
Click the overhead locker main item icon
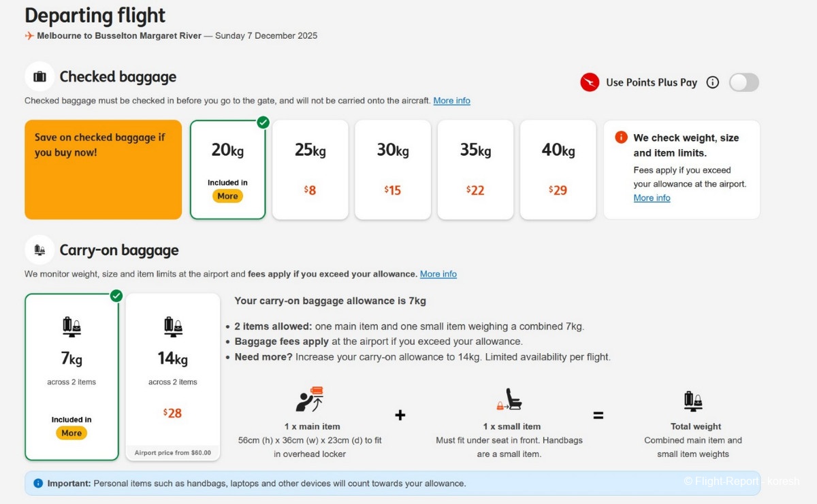click(310, 399)
